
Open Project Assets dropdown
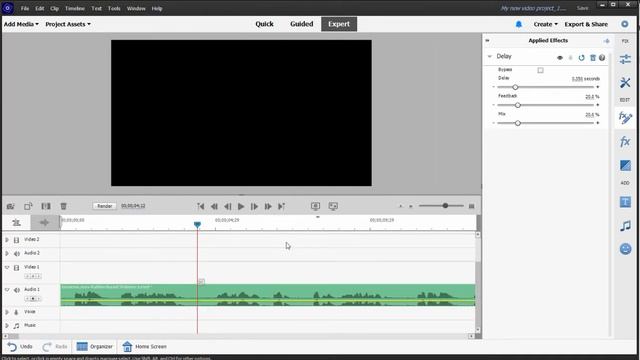68,24
